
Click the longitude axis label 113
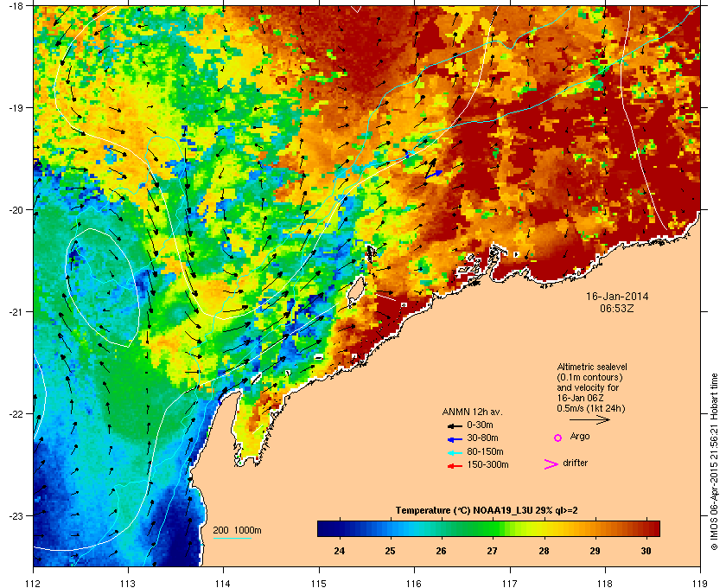(128, 583)
